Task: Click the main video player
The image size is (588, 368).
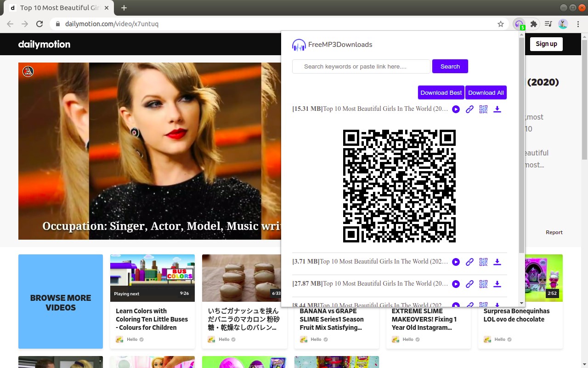Action: click(150, 151)
